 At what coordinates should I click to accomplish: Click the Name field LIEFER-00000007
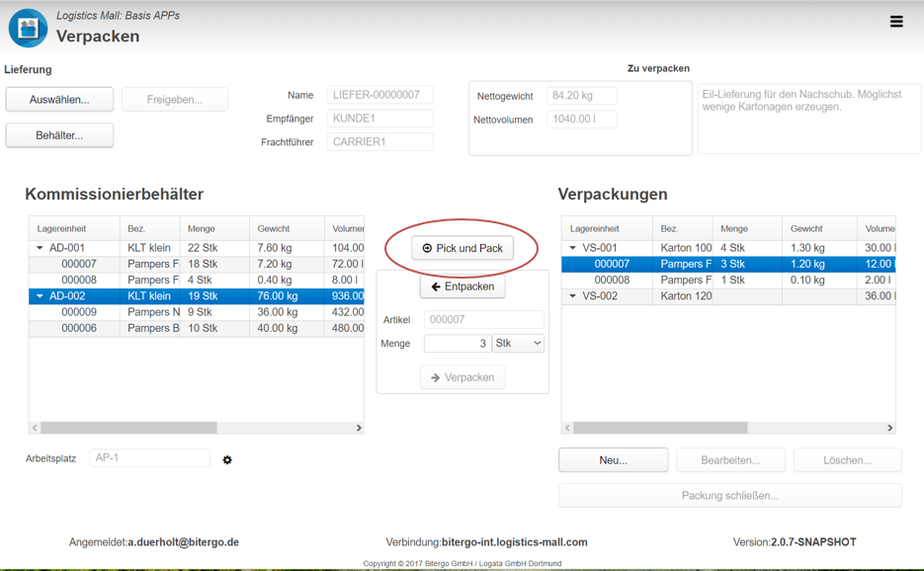[x=380, y=95]
